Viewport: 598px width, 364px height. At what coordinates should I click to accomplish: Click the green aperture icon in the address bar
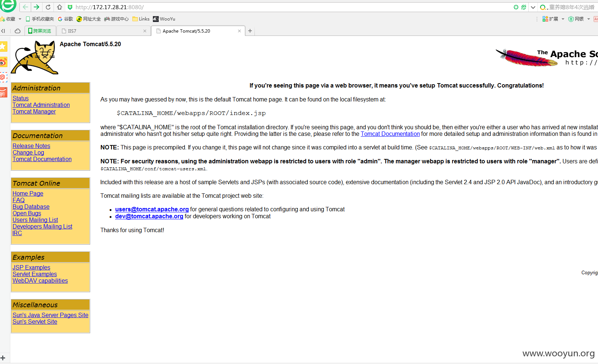(516, 7)
